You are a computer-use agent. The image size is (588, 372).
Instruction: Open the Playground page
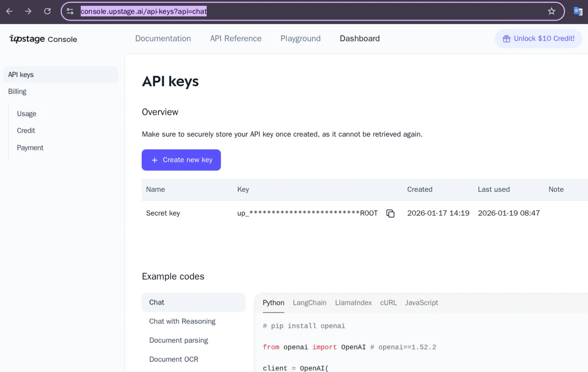(x=300, y=39)
